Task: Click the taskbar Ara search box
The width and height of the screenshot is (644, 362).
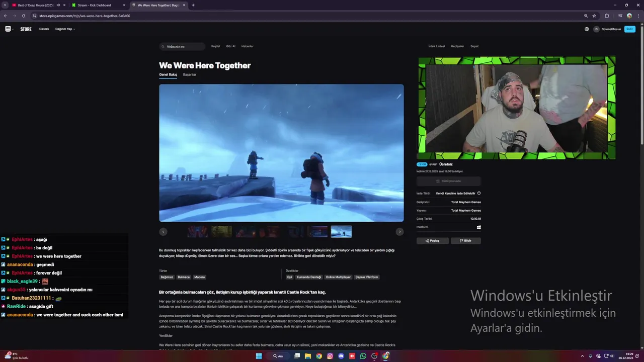Action: click(278, 356)
